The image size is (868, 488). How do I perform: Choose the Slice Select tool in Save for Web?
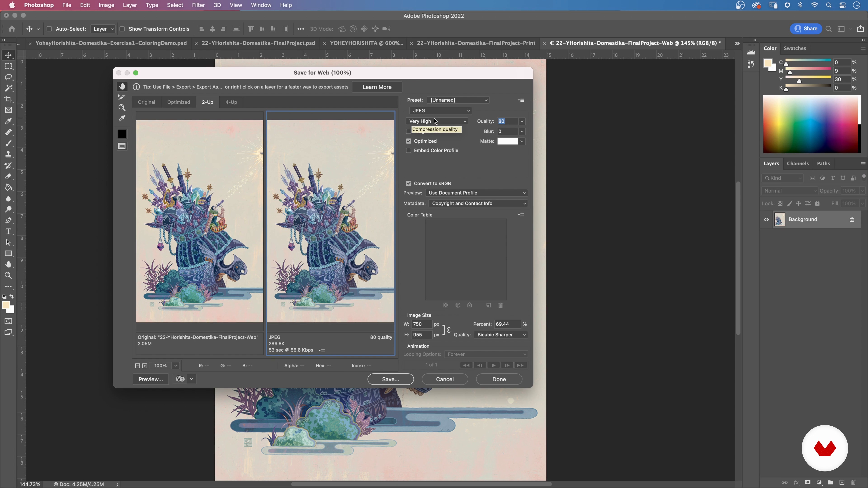click(122, 97)
